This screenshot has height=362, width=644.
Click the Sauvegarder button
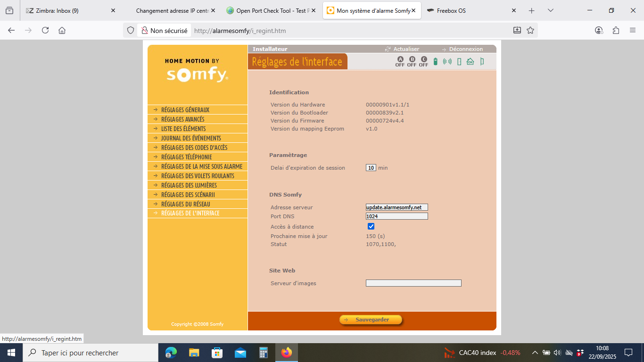click(371, 320)
